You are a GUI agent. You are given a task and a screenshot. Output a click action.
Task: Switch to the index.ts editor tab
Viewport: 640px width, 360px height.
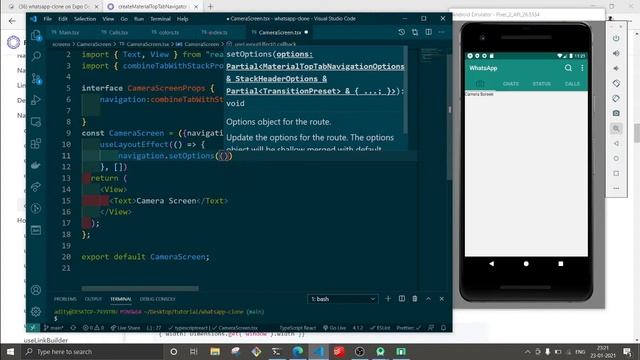(x=215, y=32)
